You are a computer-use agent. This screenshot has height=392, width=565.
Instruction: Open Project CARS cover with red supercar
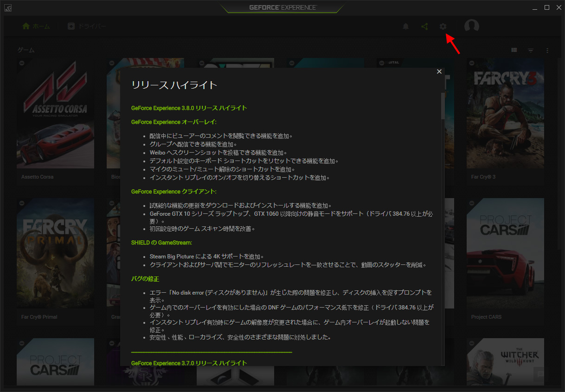click(x=505, y=253)
